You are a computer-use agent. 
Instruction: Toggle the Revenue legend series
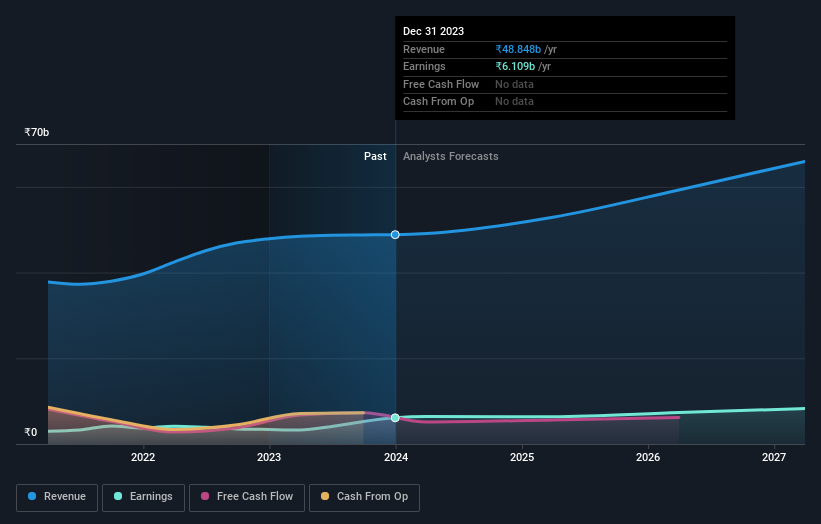click(57, 497)
